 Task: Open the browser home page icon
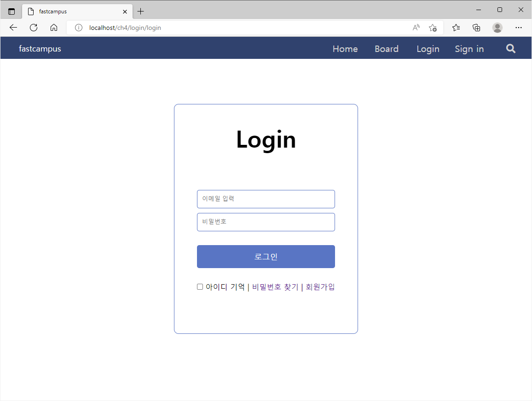[54, 28]
